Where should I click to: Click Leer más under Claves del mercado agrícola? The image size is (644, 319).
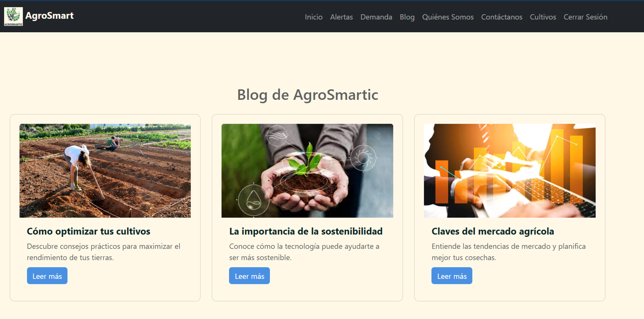[x=452, y=276]
